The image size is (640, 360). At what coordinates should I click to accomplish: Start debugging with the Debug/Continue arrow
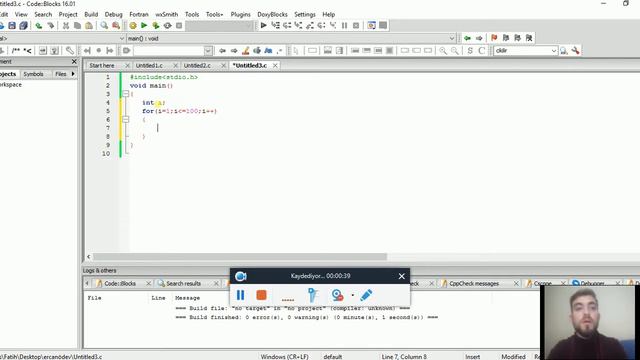click(264, 25)
